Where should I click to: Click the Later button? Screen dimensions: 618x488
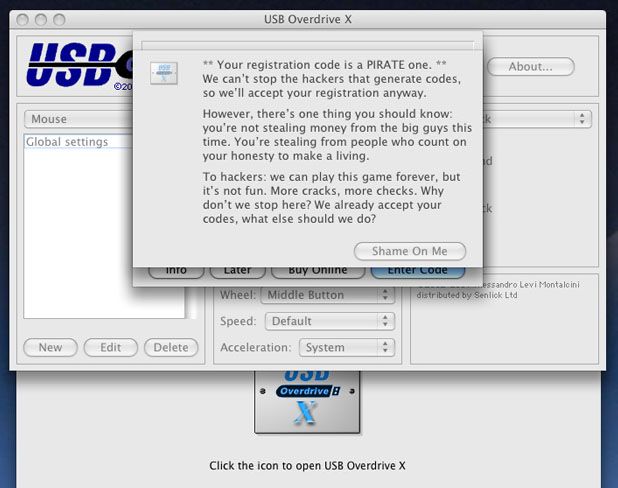coord(238,272)
